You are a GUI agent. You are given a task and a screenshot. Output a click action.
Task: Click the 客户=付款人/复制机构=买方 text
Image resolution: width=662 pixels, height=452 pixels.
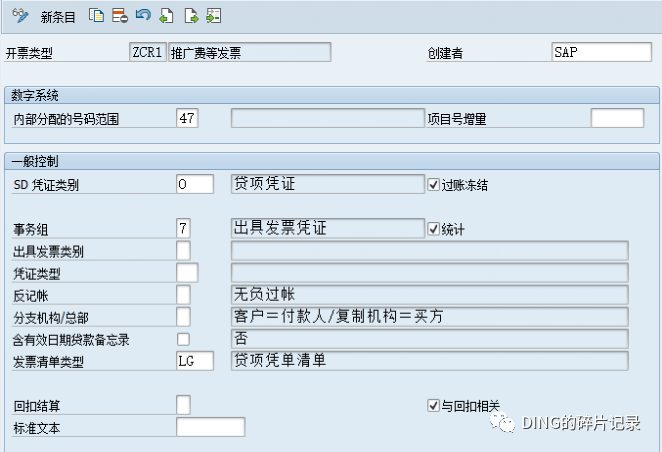click(339, 316)
